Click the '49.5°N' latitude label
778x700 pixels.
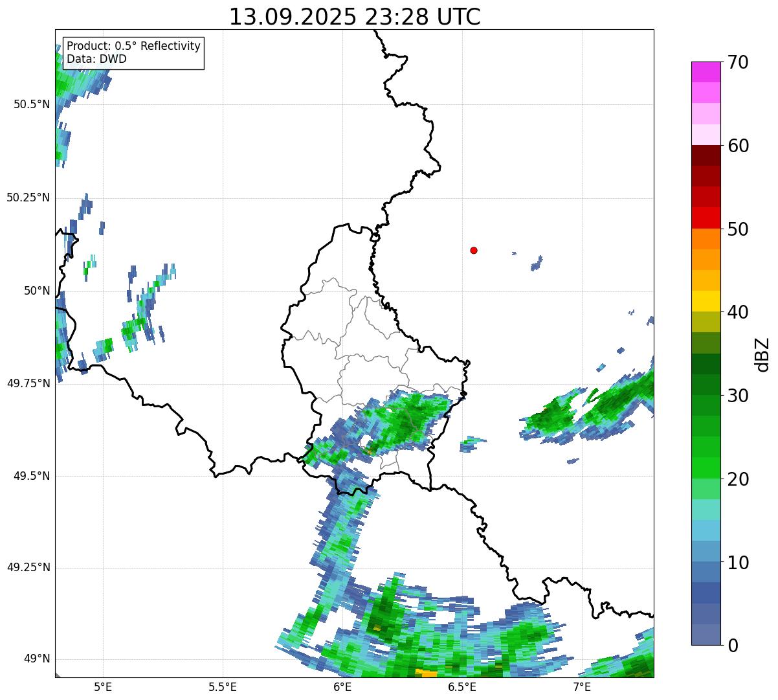[x=32, y=476]
